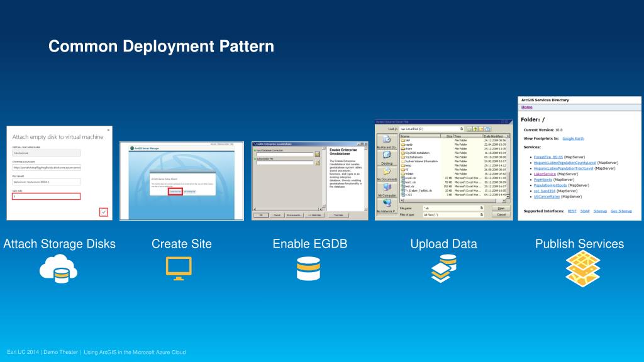This screenshot has height=362, width=644.
Task: Click the File Name field in Attach disk dialog
Action: (47, 182)
